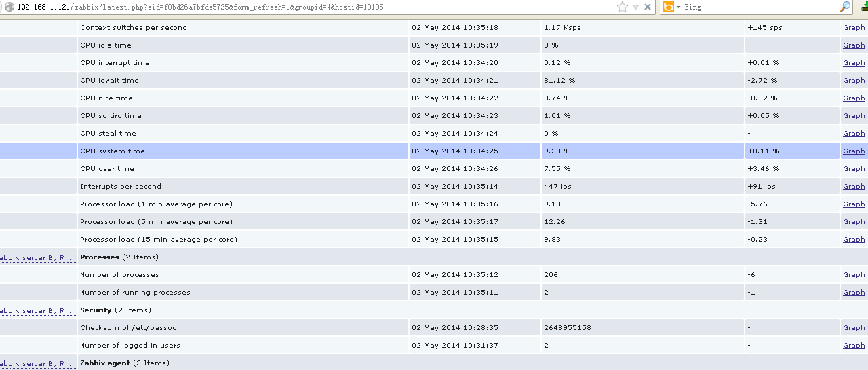The image size is (868, 370).
Task: Open Graph for Number of processes
Action: (854, 275)
